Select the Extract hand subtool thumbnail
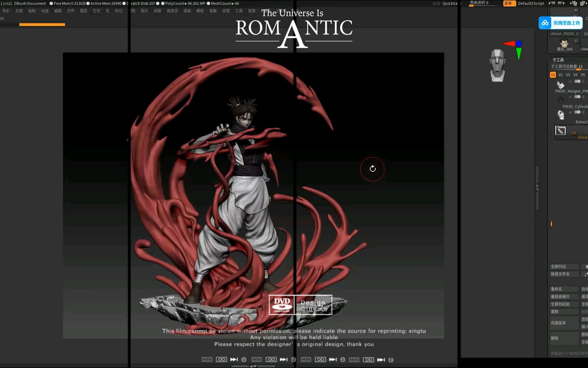 coord(561,115)
